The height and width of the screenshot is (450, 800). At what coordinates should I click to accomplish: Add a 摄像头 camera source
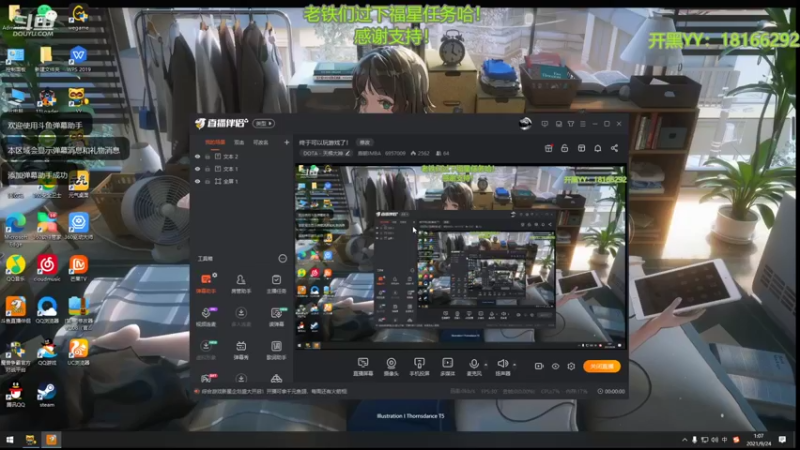click(x=391, y=366)
